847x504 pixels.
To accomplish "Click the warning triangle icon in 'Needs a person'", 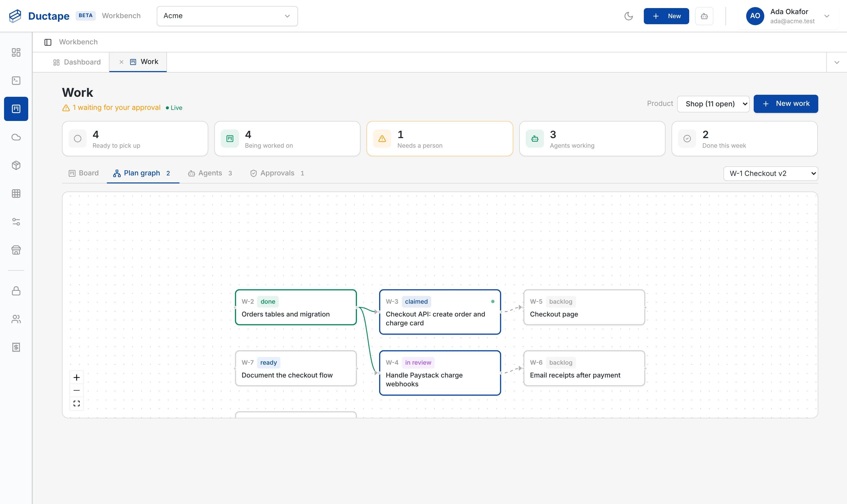I will click(382, 139).
